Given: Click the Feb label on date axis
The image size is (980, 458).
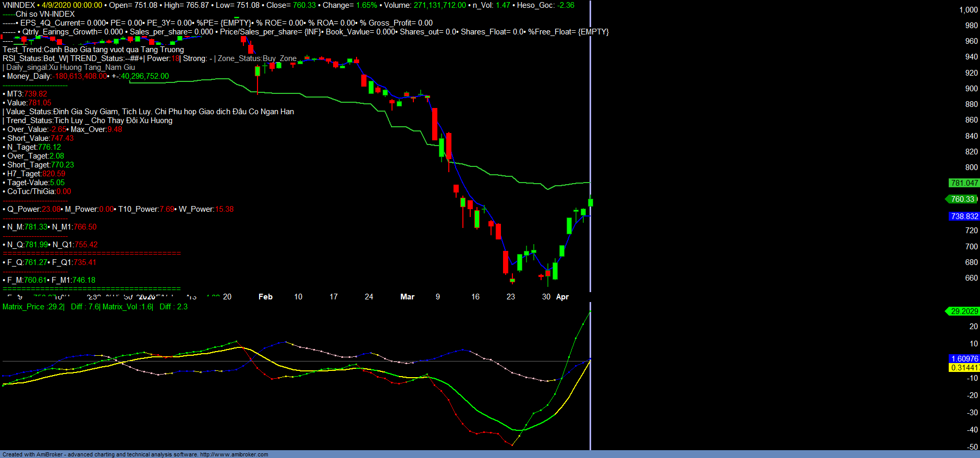Looking at the screenshot, I should [x=265, y=297].
